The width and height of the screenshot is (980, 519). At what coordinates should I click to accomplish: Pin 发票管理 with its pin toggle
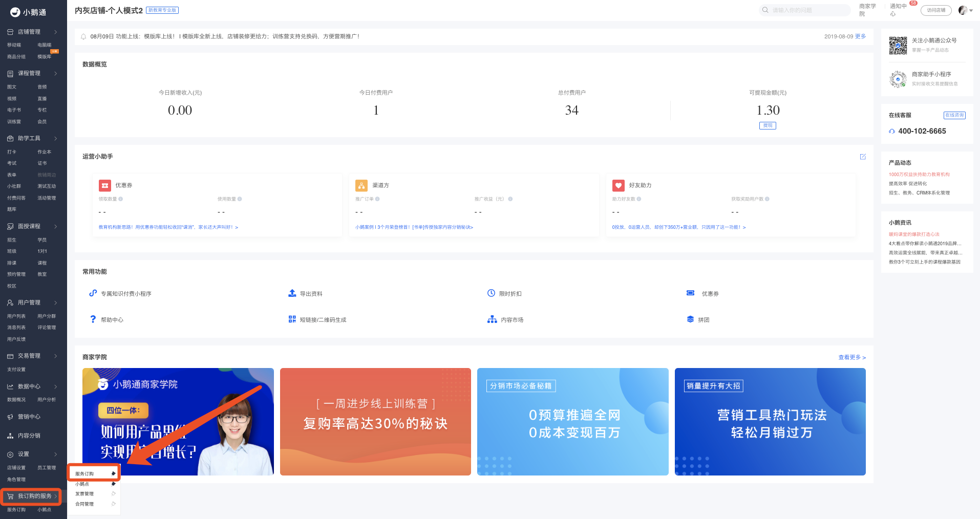(113, 494)
